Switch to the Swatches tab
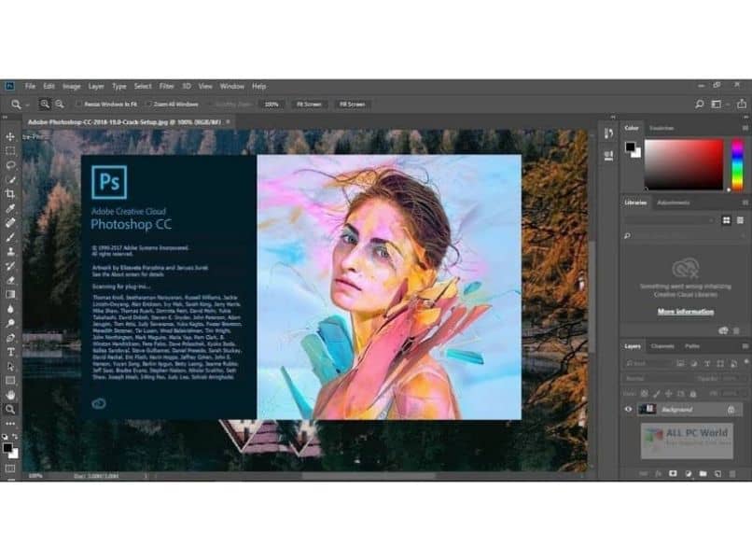The image size is (752, 560). click(x=661, y=128)
